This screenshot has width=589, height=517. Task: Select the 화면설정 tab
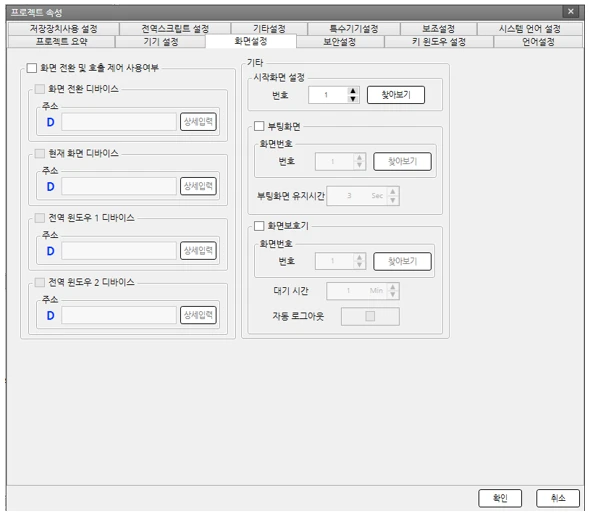click(251, 41)
